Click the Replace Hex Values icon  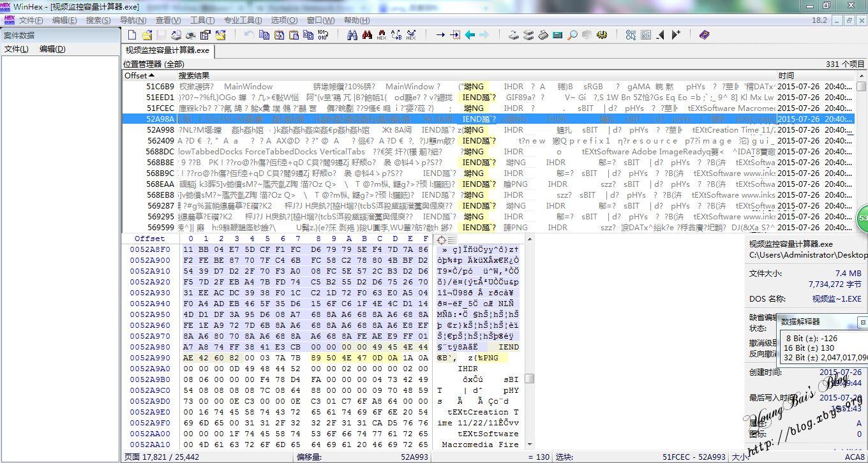point(412,35)
